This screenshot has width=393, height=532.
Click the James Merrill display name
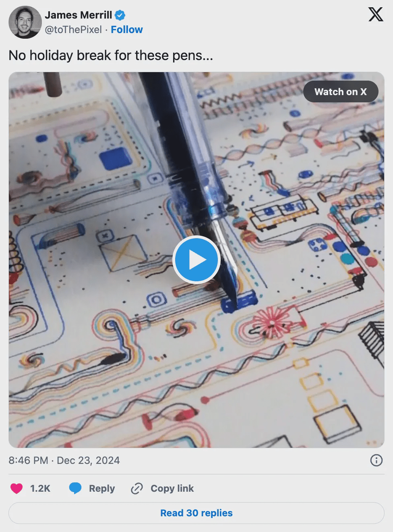(x=79, y=15)
